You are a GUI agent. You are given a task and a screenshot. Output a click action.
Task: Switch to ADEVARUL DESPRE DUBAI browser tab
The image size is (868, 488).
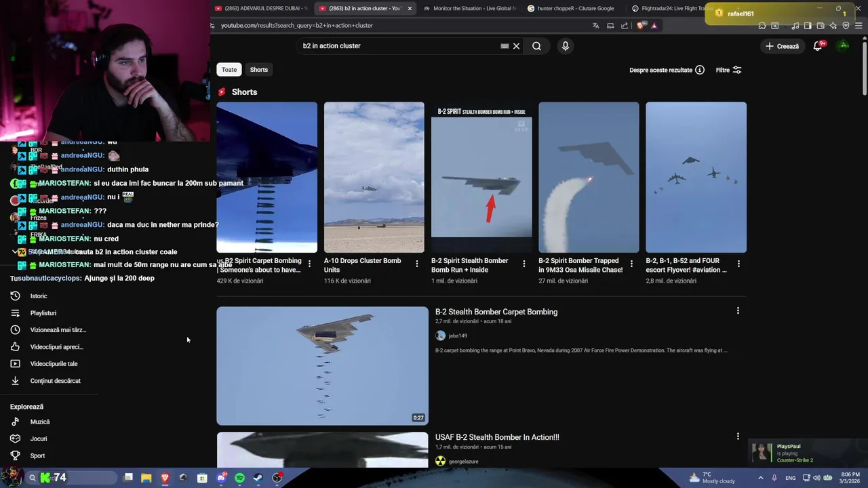[261, 8]
